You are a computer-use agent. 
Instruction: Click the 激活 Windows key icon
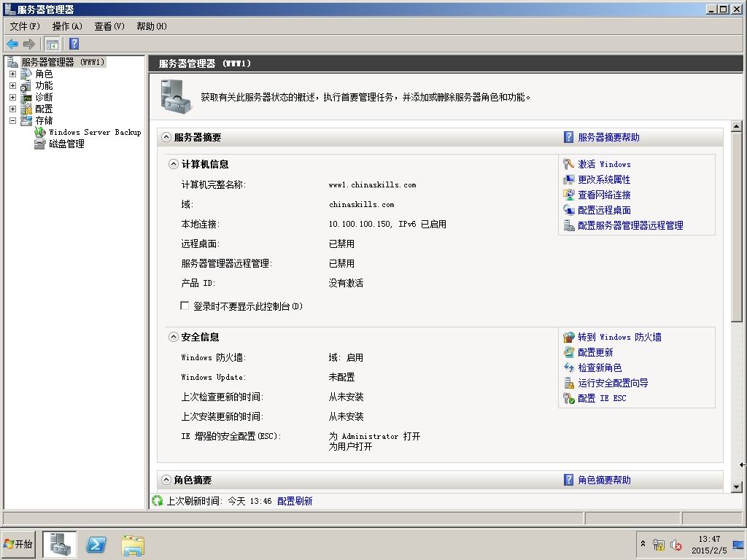(568, 164)
